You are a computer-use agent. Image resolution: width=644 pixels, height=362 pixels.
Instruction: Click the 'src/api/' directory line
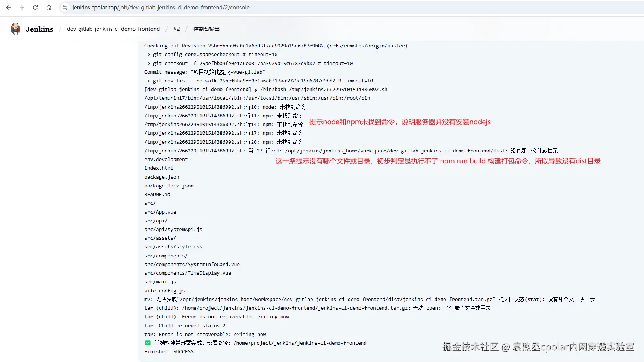(x=156, y=221)
